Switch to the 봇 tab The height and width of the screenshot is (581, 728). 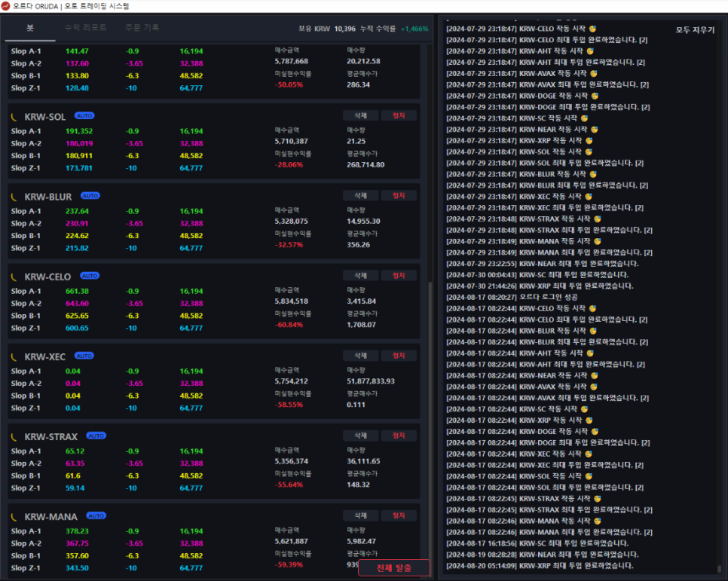tap(29, 28)
